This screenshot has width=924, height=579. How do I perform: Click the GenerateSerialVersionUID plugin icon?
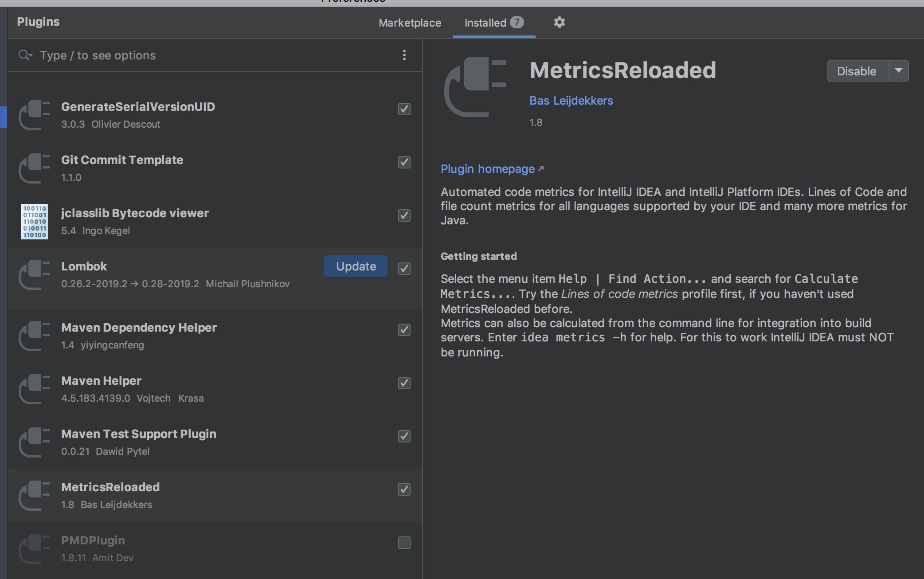35,115
